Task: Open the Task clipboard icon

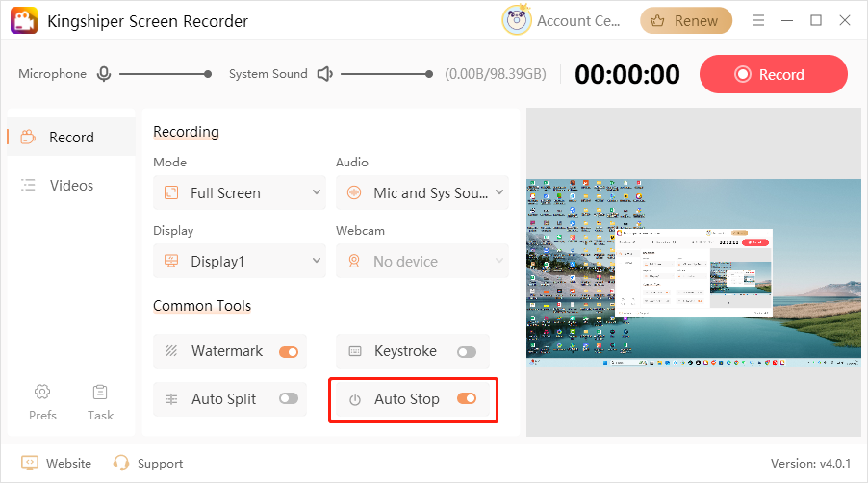Action: pyautogui.click(x=100, y=392)
